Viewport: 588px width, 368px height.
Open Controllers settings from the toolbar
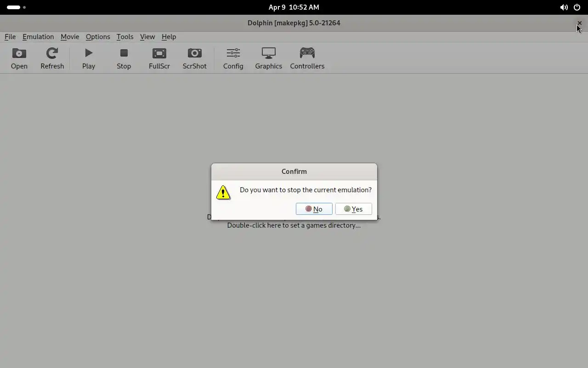(307, 58)
